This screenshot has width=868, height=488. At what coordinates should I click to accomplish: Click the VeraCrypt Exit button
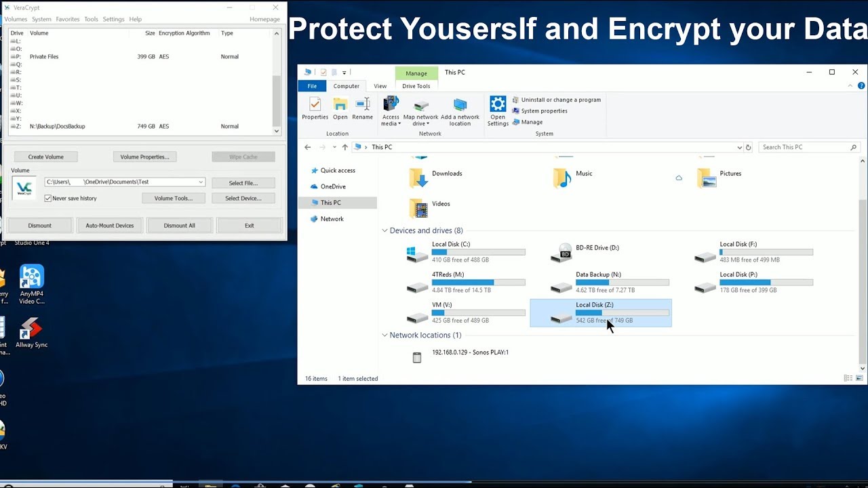249,225
